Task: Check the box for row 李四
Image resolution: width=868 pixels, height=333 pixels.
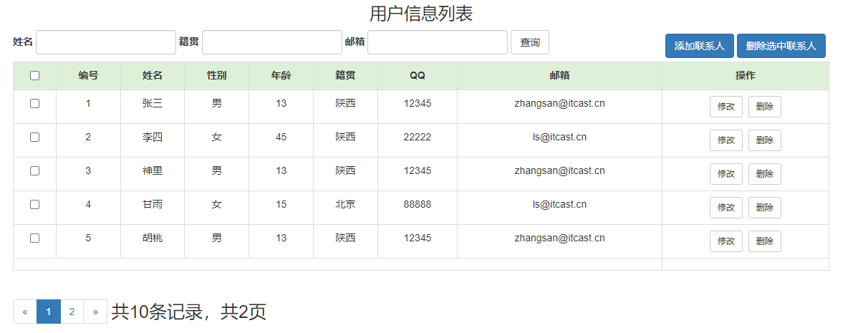Action: click(34, 137)
